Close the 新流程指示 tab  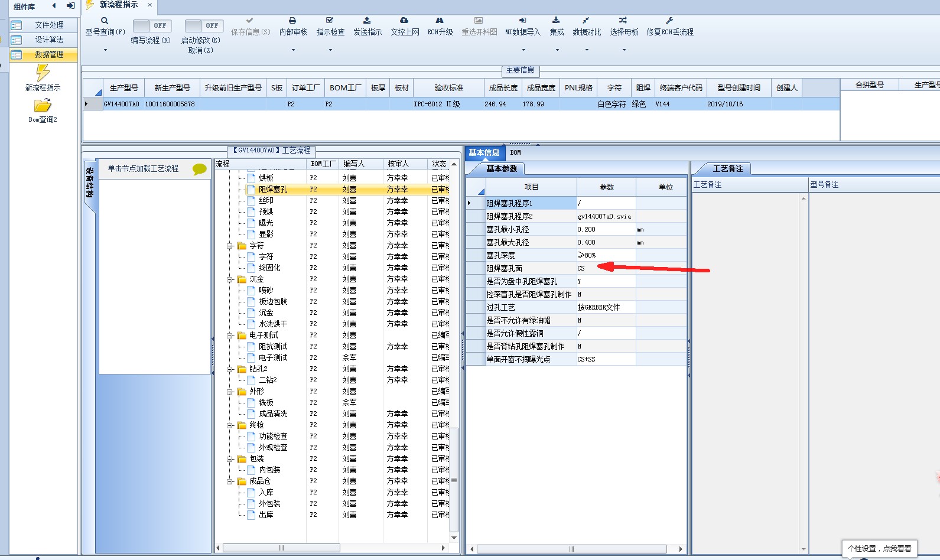pos(149,5)
